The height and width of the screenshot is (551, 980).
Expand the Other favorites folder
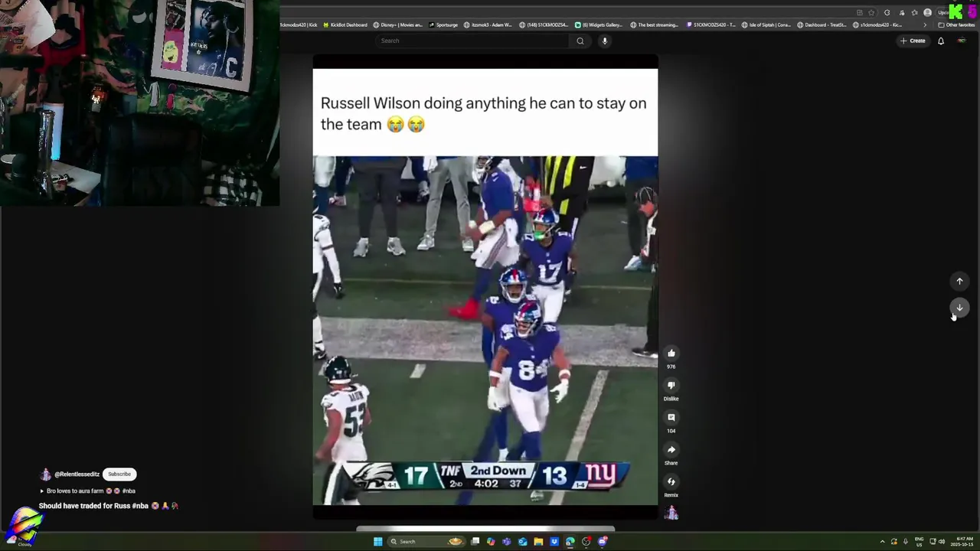(956, 24)
